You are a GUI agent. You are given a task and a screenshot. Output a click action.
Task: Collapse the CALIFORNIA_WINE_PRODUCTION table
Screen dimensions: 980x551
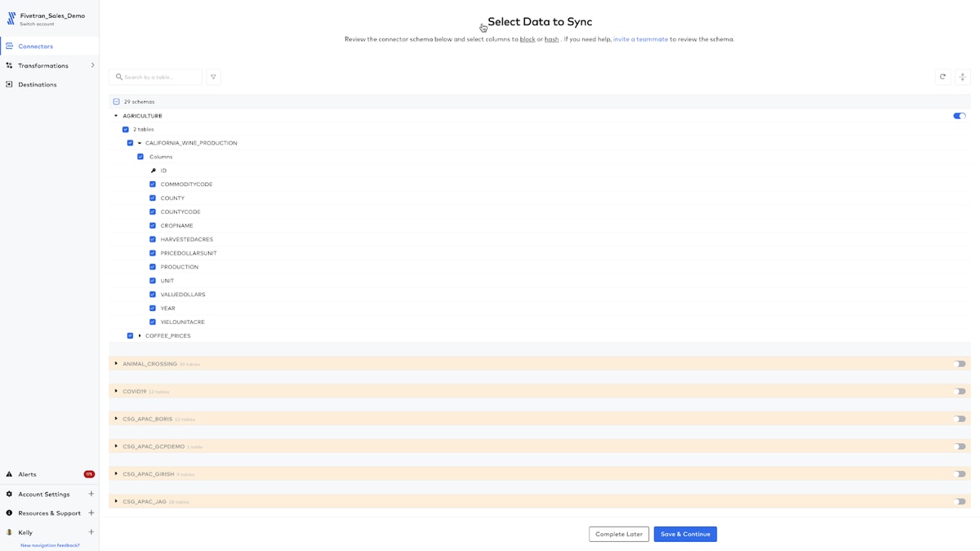tap(140, 143)
